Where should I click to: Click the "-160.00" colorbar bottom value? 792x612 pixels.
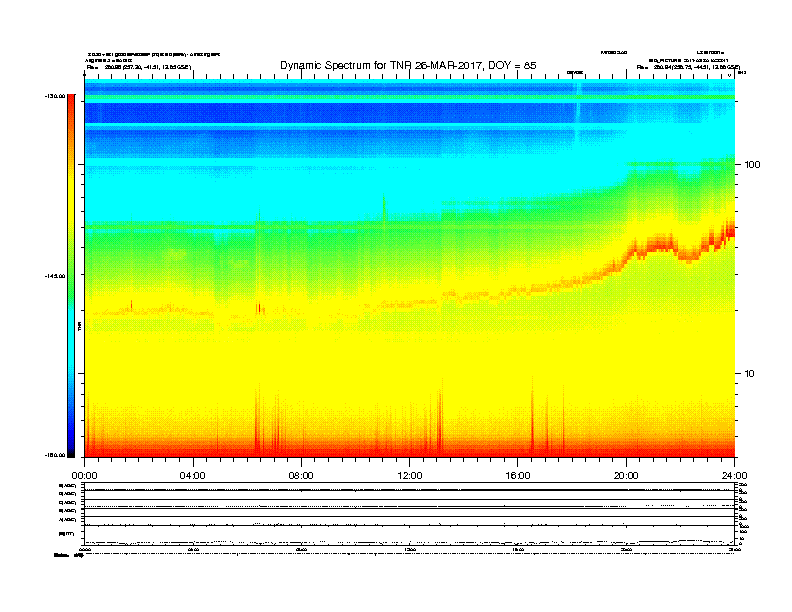(55, 455)
